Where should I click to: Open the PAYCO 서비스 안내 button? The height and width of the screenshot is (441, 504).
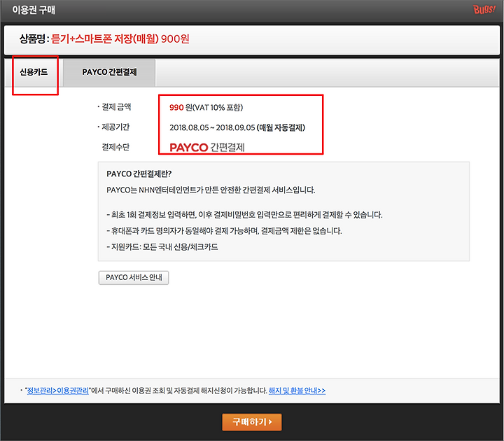[134, 278]
